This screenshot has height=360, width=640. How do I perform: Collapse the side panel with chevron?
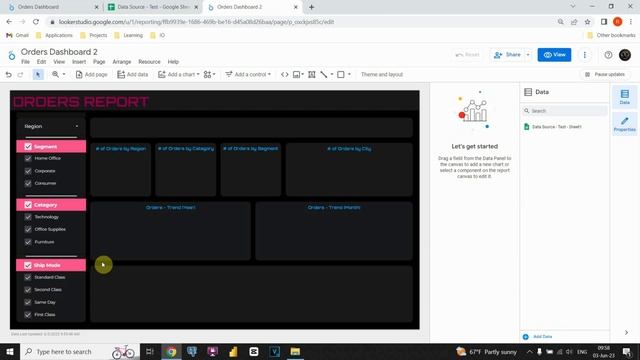(x=626, y=333)
